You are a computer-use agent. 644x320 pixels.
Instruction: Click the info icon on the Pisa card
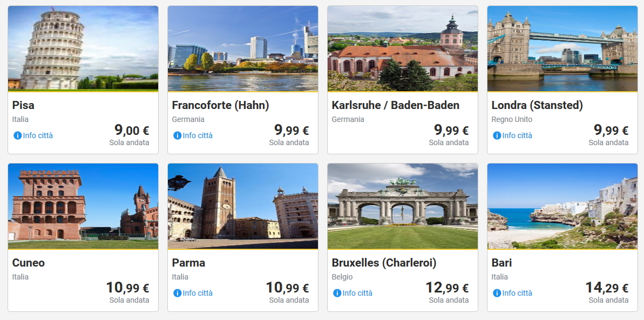pos(18,135)
